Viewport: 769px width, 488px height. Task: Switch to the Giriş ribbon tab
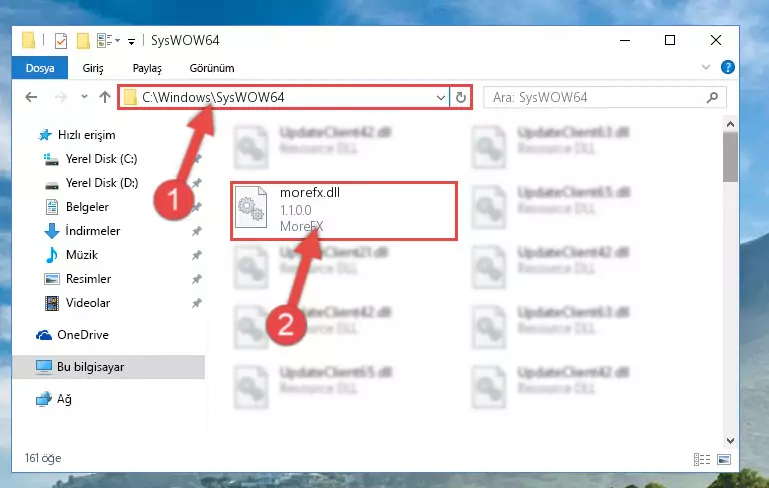pos(93,68)
